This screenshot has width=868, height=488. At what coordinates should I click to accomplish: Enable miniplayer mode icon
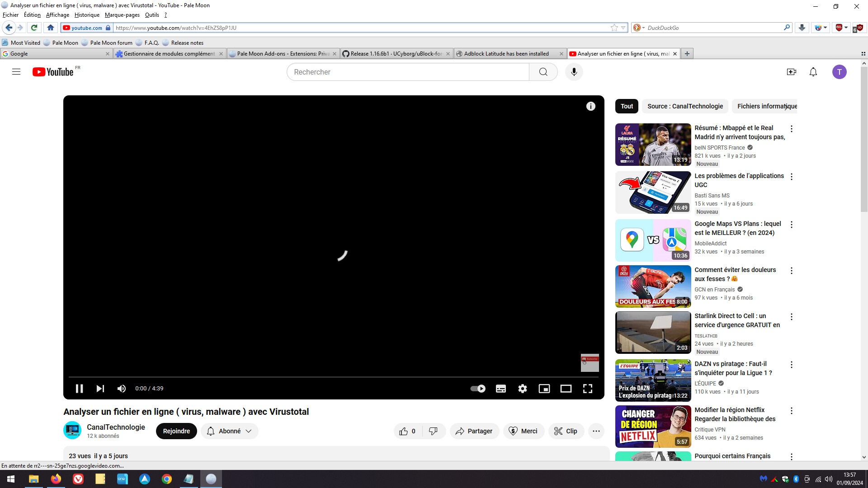[544, 389]
